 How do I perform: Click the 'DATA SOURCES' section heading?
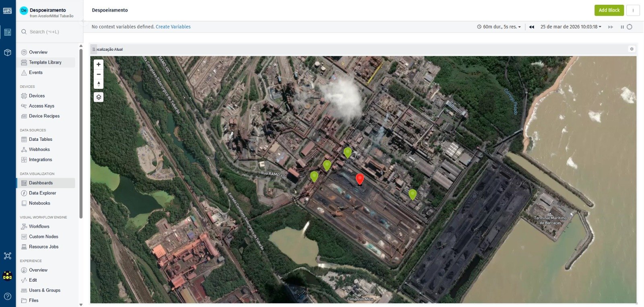[x=33, y=130]
